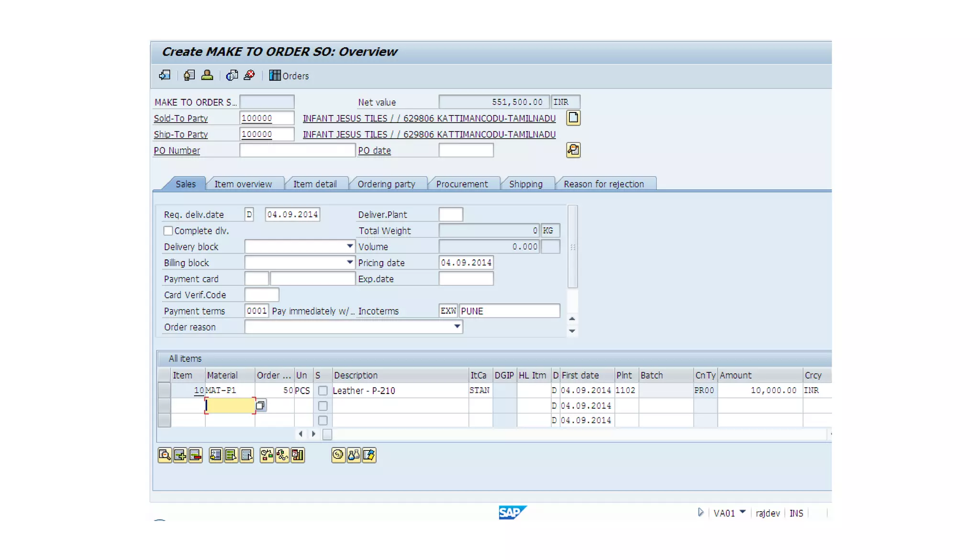980x560 pixels.
Task: Click the Deliver.Plant input field
Action: coord(451,214)
